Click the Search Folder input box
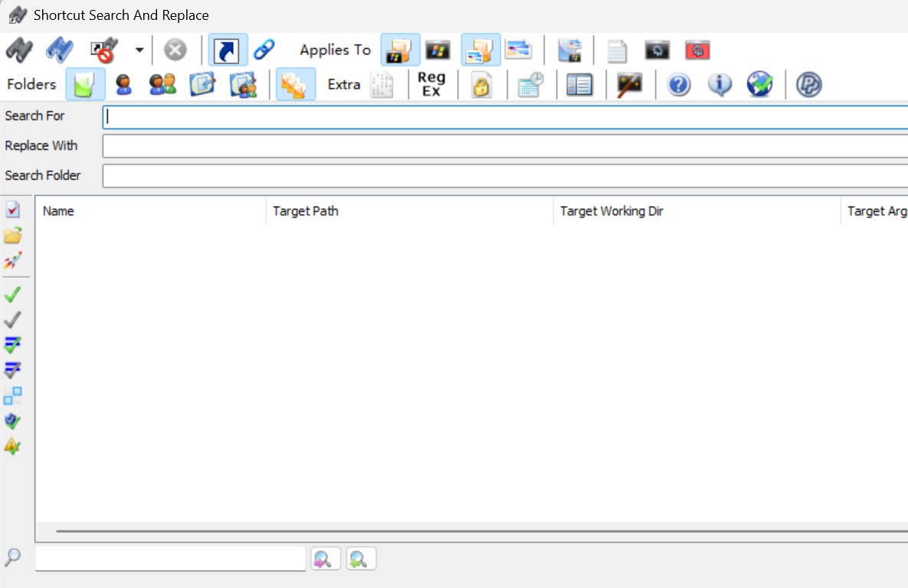The height and width of the screenshot is (588, 908). tap(504, 176)
